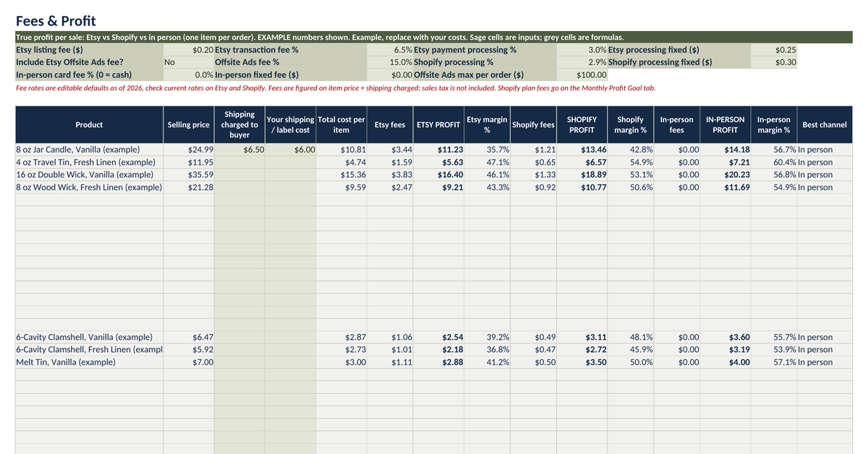The width and height of the screenshot is (868, 454).
Task: Click the Selling price column header
Action: click(189, 124)
